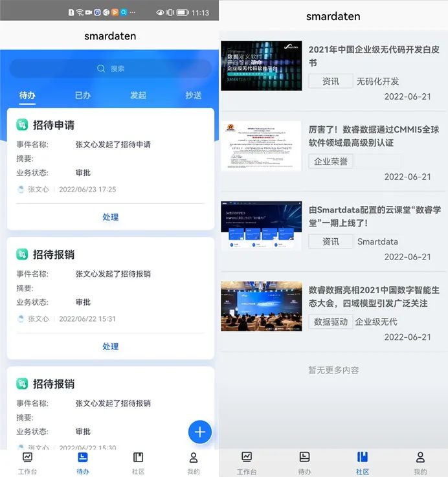Image resolution: width=448 pixels, height=477 pixels.
Task: Open 社区 in left screen bottom bar
Action: click(x=138, y=463)
